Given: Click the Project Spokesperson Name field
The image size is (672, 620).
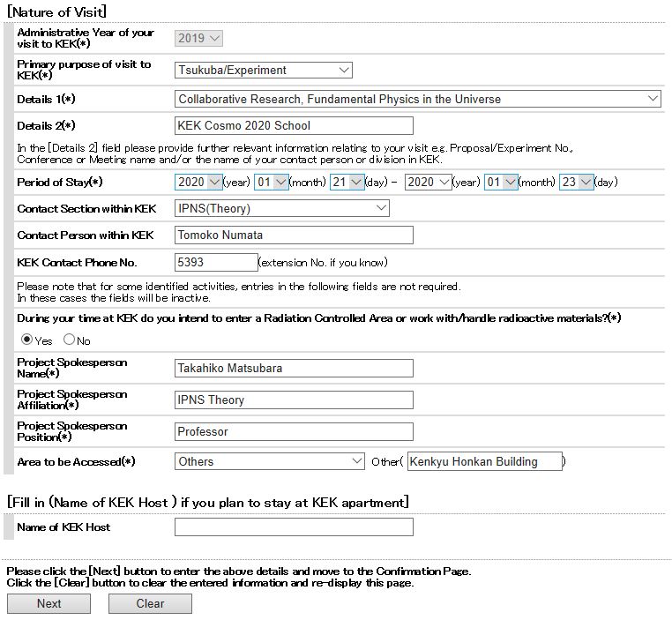Looking at the screenshot, I should (293, 368).
